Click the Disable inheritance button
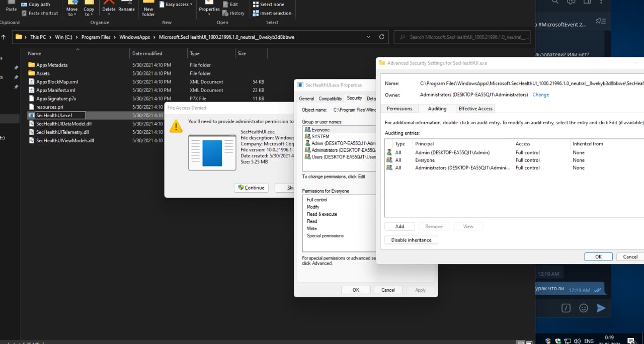 pos(411,240)
